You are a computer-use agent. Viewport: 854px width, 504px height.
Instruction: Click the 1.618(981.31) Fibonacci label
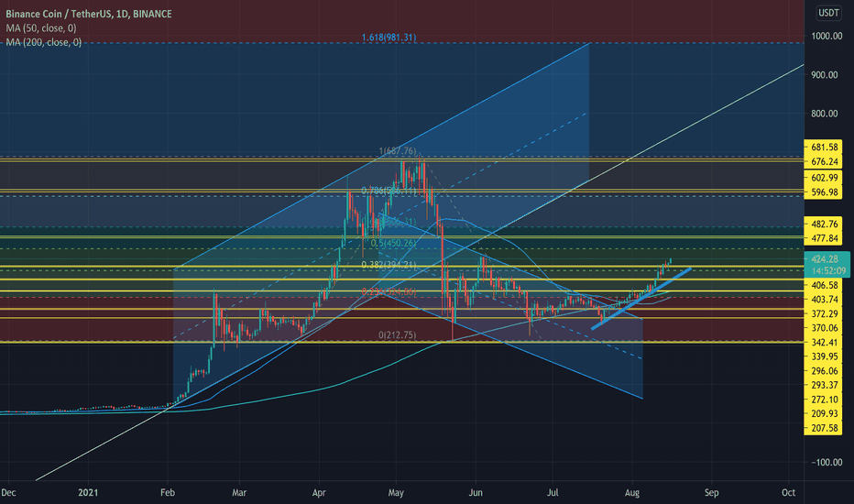(389, 38)
